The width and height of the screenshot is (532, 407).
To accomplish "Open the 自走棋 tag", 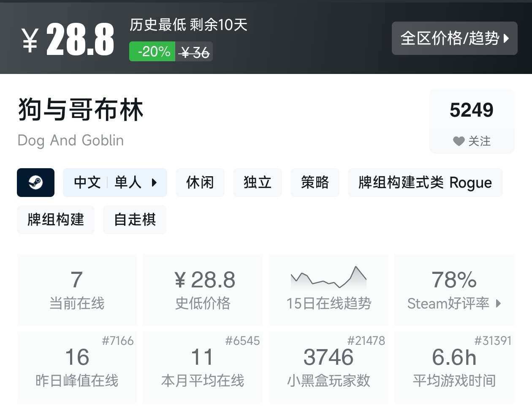I will [x=135, y=220].
